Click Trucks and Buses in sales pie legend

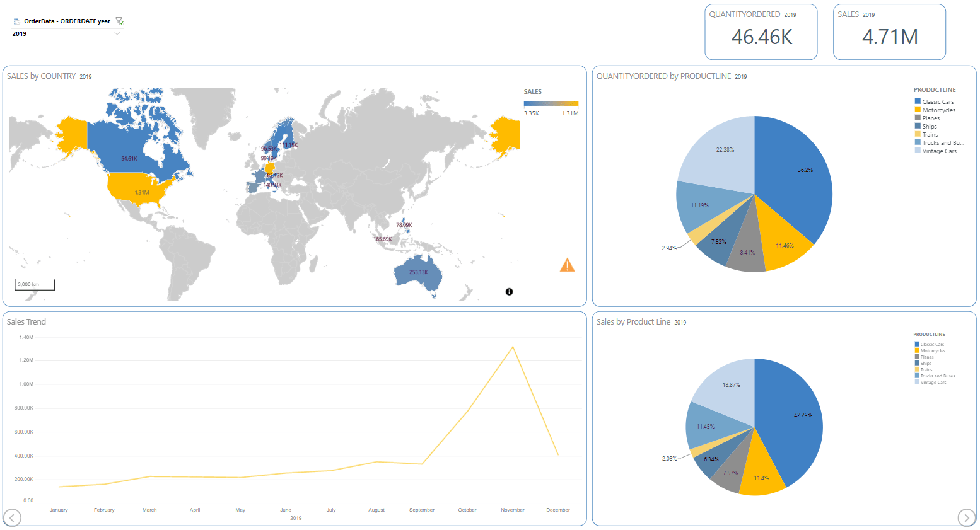pos(937,376)
